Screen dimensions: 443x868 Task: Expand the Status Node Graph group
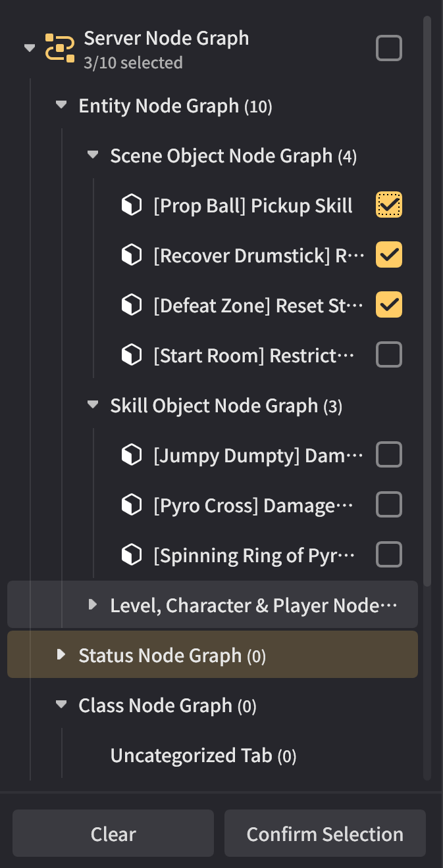pos(62,655)
